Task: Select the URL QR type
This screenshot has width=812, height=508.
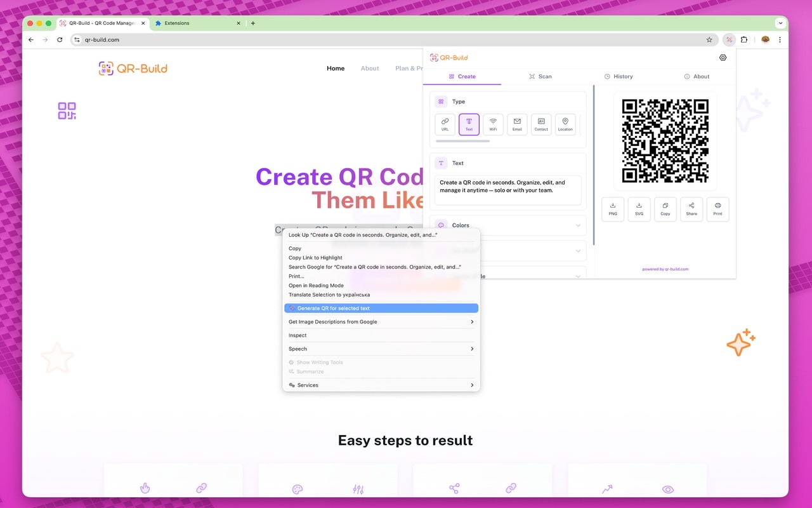Action: (445, 124)
